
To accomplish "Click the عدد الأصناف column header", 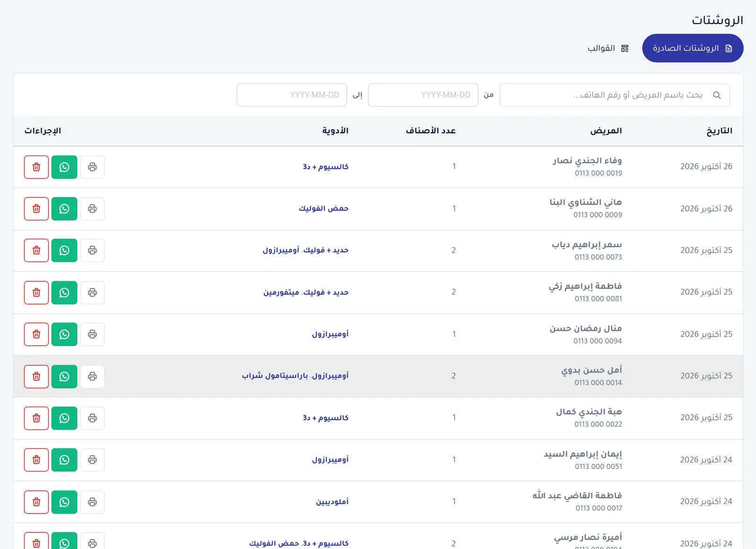I will [x=430, y=131].
